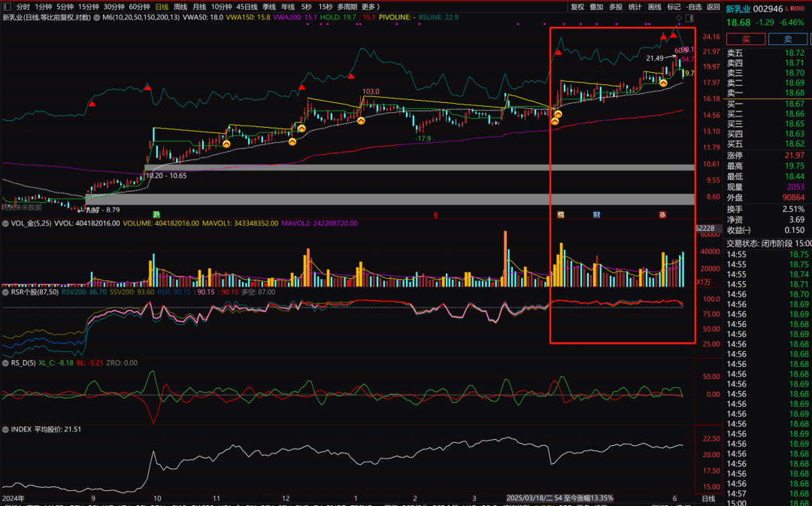Select the 30分钟 period tab
The width and height of the screenshot is (812, 506).
[x=114, y=7]
